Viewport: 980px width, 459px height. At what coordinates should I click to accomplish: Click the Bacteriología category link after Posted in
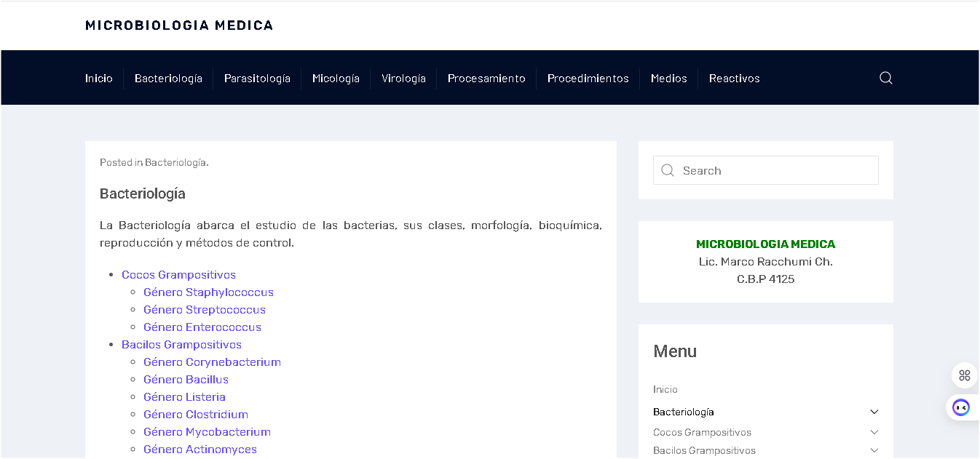[175, 162]
